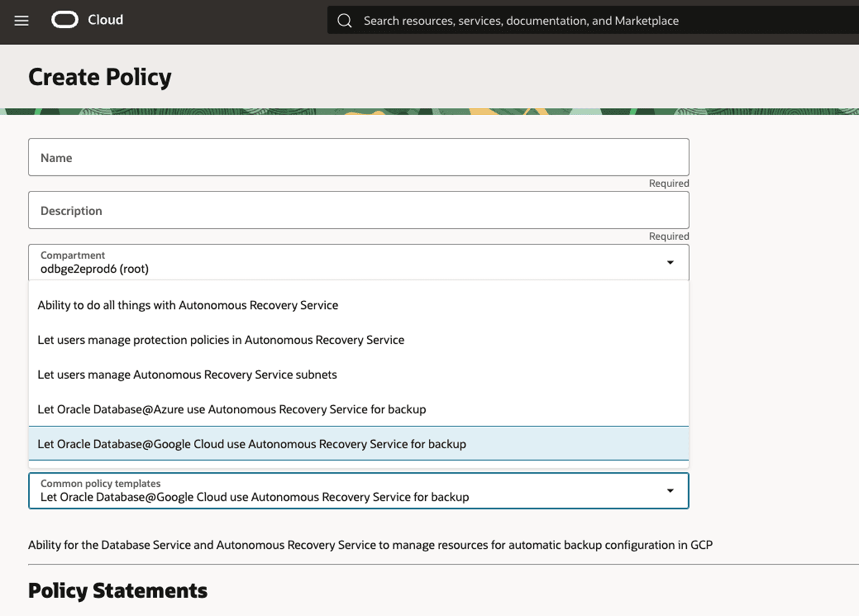Open the Compartment dropdown arrow
859x616 pixels.
[670, 262]
